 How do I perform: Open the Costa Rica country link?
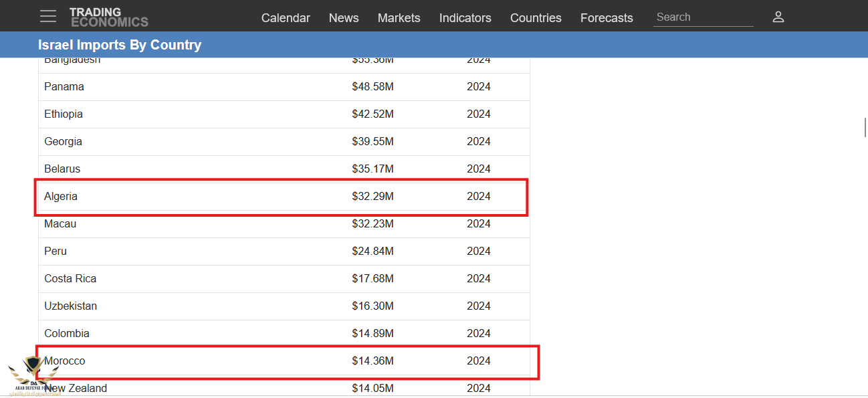[70, 279]
